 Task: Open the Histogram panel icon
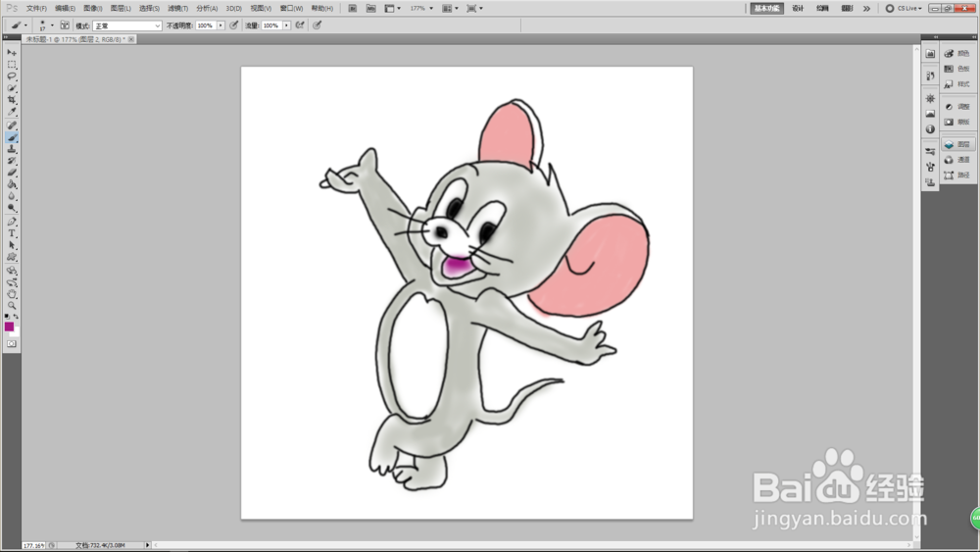tap(930, 114)
